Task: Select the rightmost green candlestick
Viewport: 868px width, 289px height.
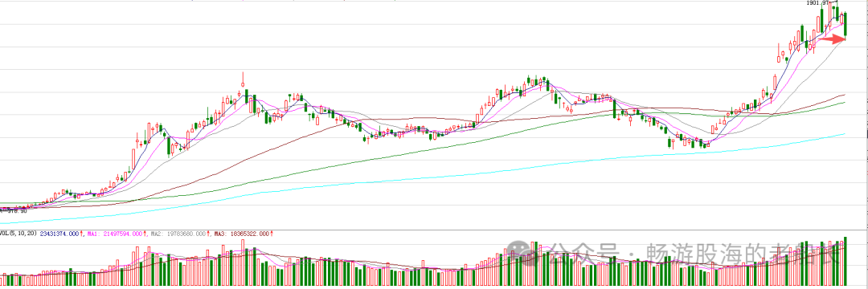Action: click(845, 26)
